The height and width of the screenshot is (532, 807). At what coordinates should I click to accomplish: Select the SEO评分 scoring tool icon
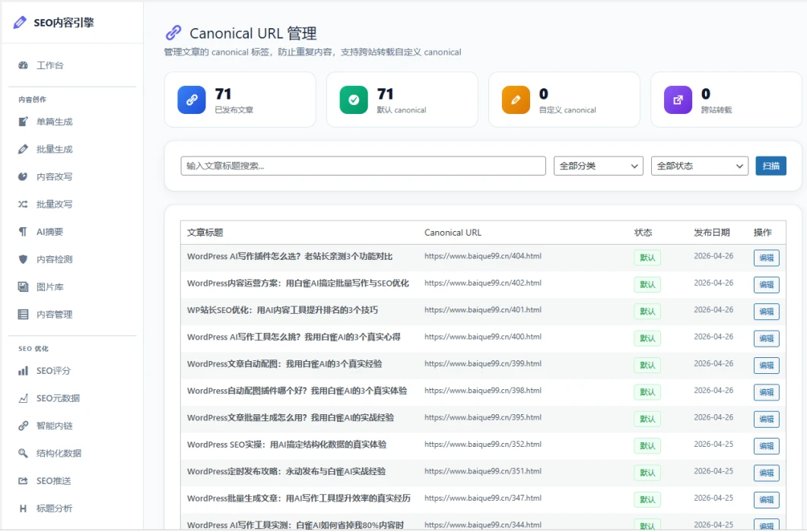click(24, 370)
